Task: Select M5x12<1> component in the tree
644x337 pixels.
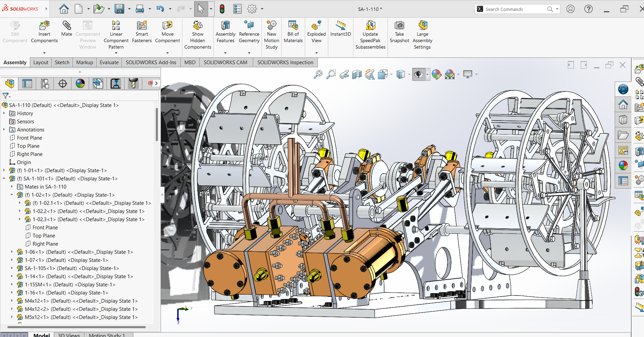Action: point(81,317)
